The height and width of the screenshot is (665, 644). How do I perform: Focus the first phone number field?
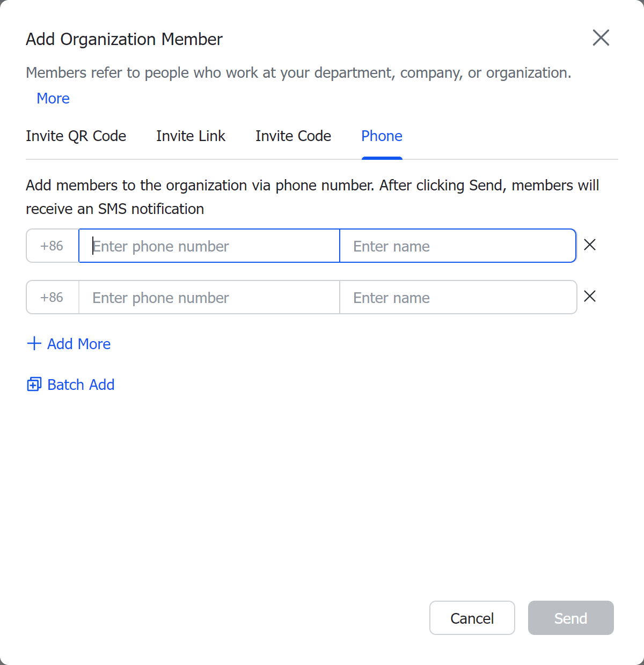tap(209, 246)
